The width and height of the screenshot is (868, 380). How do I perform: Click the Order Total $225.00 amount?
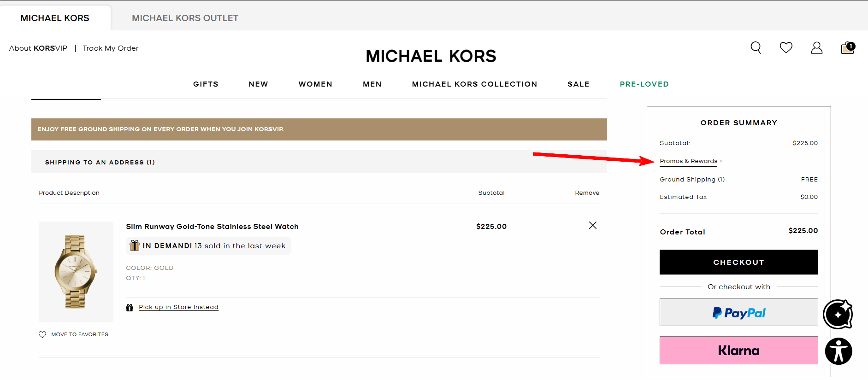click(x=803, y=231)
